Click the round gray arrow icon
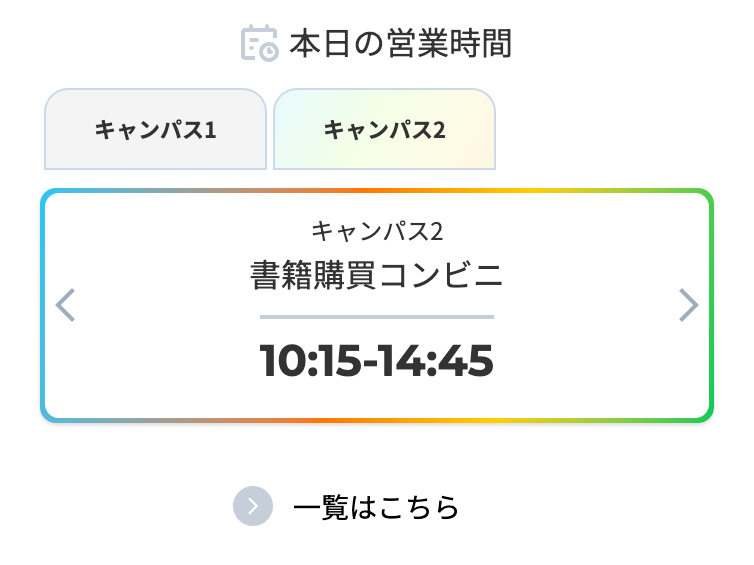Viewport: 754px width, 565px height. tap(253, 506)
